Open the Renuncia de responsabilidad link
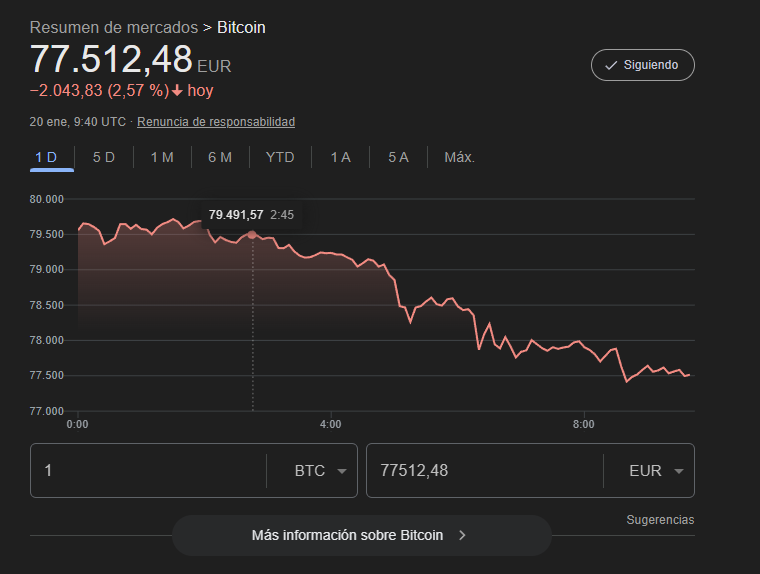This screenshot has width=760, height=574. coord(216,122)
